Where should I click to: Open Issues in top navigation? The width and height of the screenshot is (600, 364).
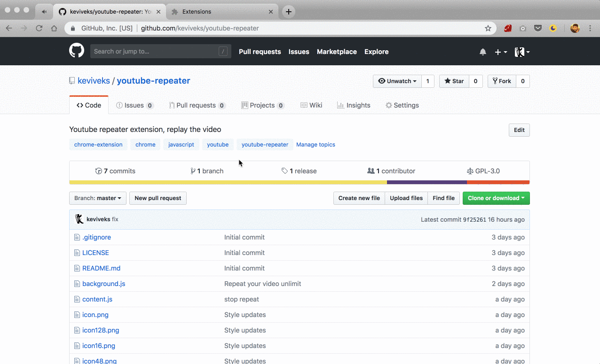[x=299, y=52]
